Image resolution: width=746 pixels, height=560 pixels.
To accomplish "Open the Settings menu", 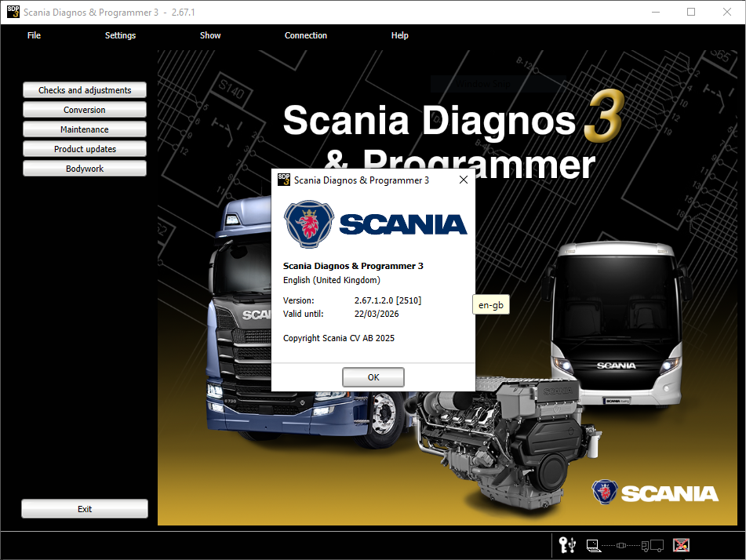I will tap(120, 35).
